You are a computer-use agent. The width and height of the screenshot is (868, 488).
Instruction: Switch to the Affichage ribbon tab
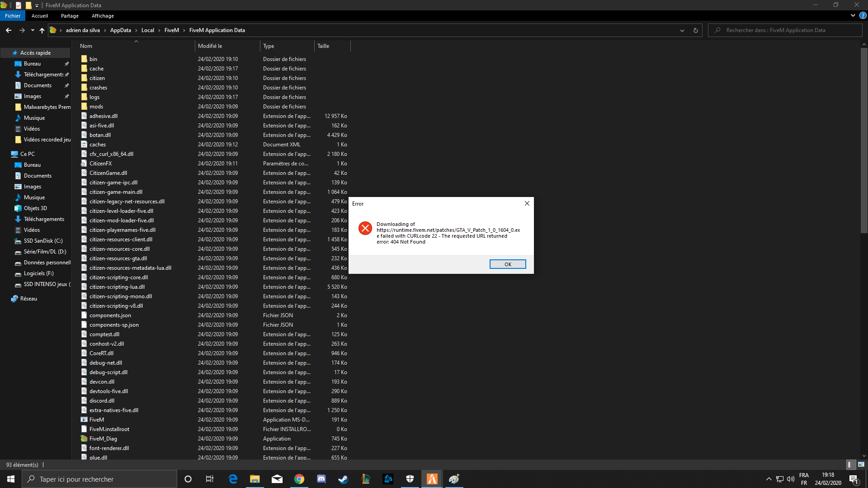coord(103,15)
